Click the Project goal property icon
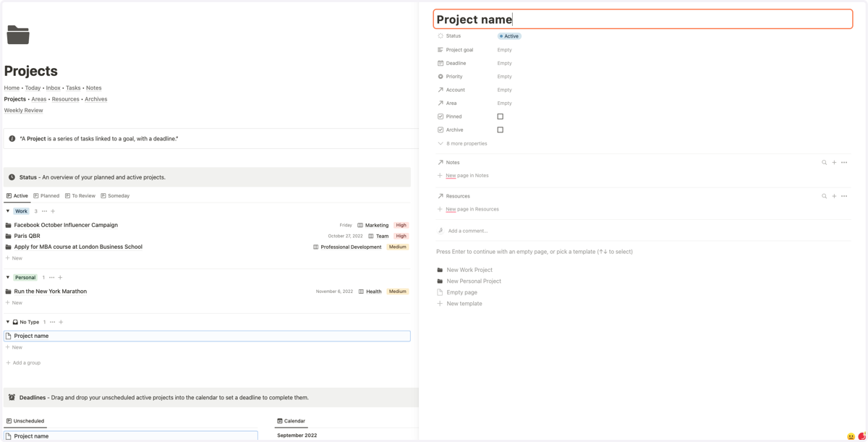This screenshot has height=442, width=868. coord(441,50)
